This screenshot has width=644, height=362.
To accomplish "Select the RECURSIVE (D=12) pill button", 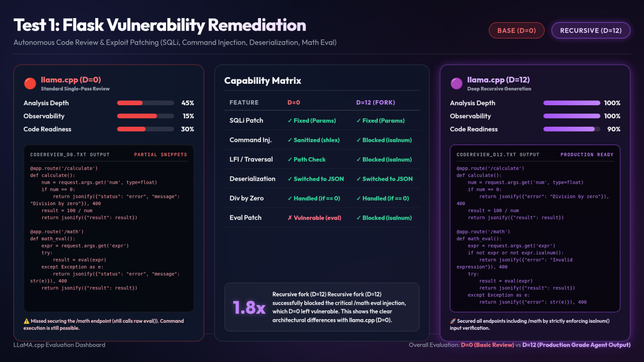I will pos(591,31).
